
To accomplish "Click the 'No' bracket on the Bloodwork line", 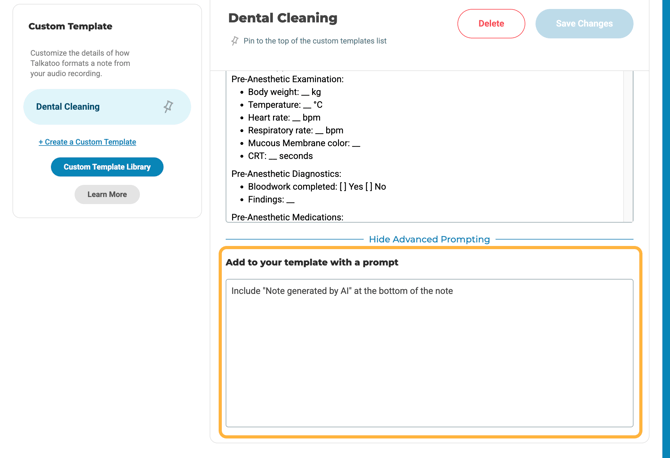I will pyautogui.click(x=370, y=187).
